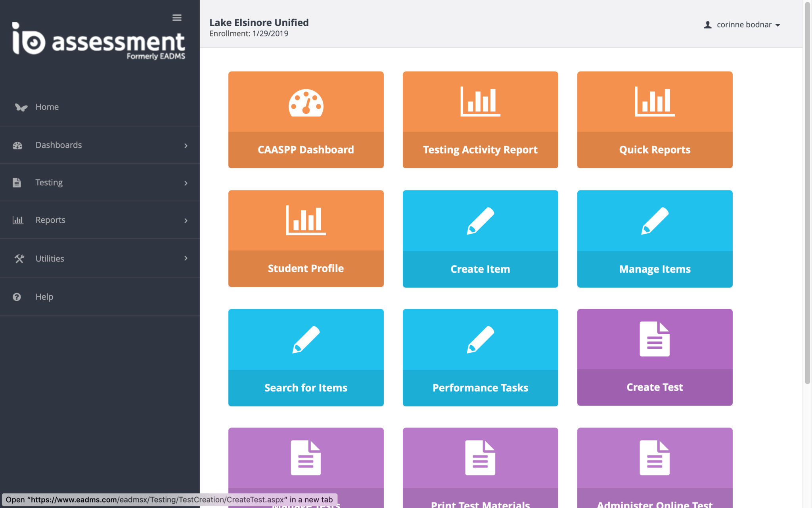Expand the Dashboards sidebar chevron

point(186,146)
